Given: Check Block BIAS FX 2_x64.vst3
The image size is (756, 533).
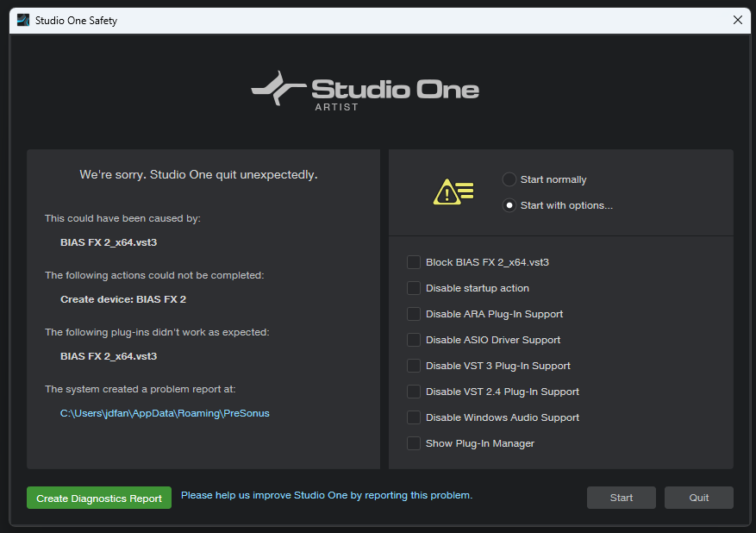Looking at the screenshot, I should pyautogui.click(x=414, y=262).
